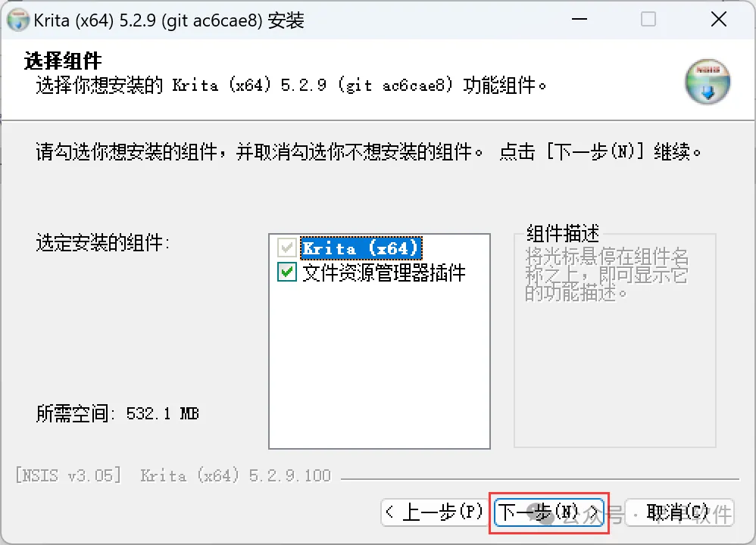Screen dimensions: 756x545
Task: Click the 选定安装的组件 label
Action: tap(103, 242)
